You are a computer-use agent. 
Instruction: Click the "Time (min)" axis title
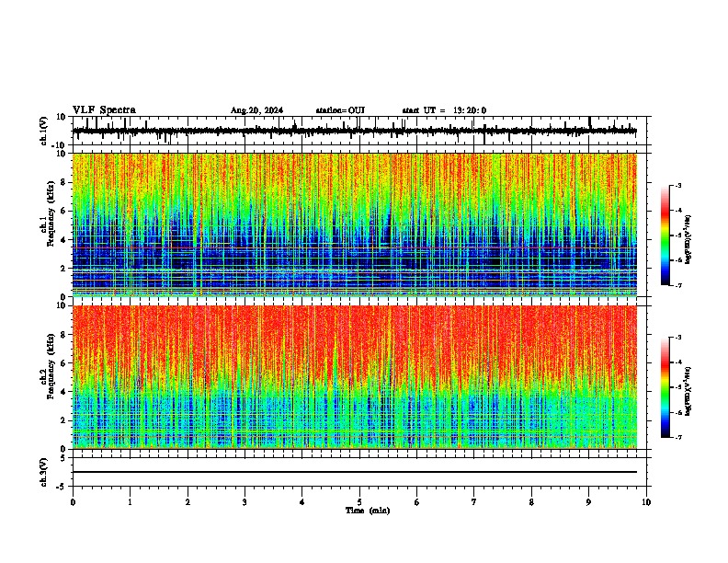coord(368,511)
